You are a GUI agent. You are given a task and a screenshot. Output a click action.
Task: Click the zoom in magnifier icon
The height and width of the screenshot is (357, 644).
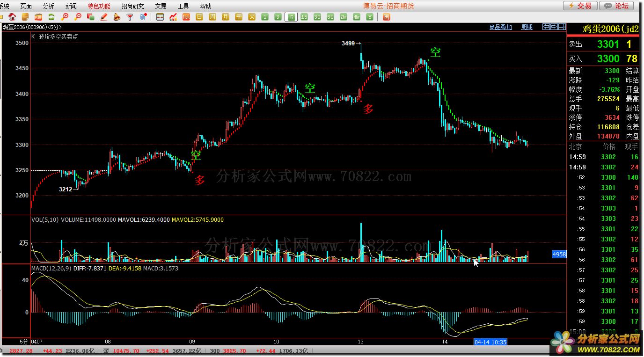pos(65,17)
